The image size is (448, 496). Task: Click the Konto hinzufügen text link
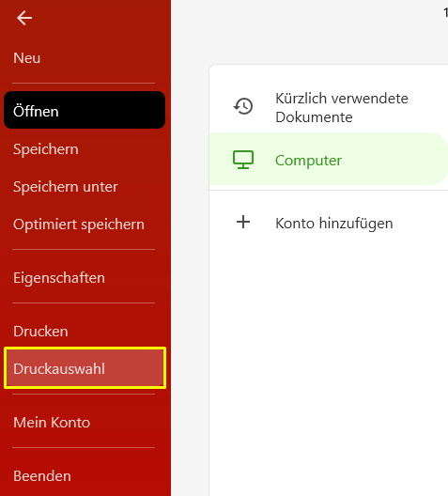click(334, 224)
